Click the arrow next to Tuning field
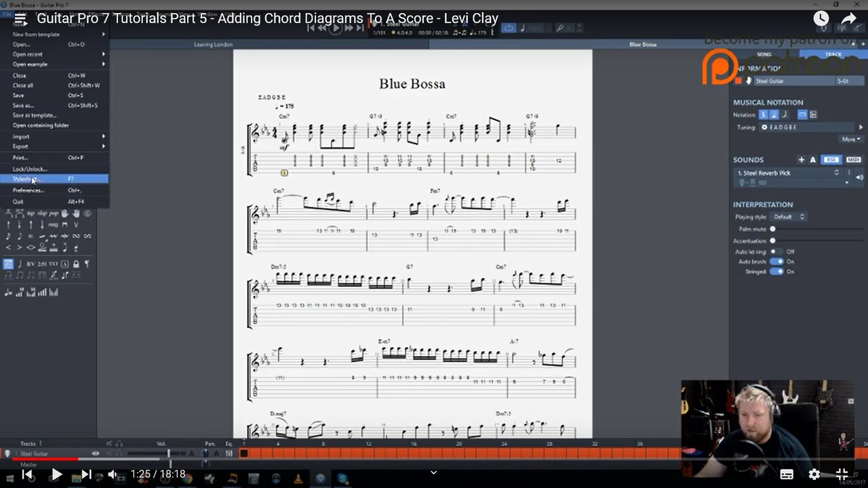 pos(861,127)
